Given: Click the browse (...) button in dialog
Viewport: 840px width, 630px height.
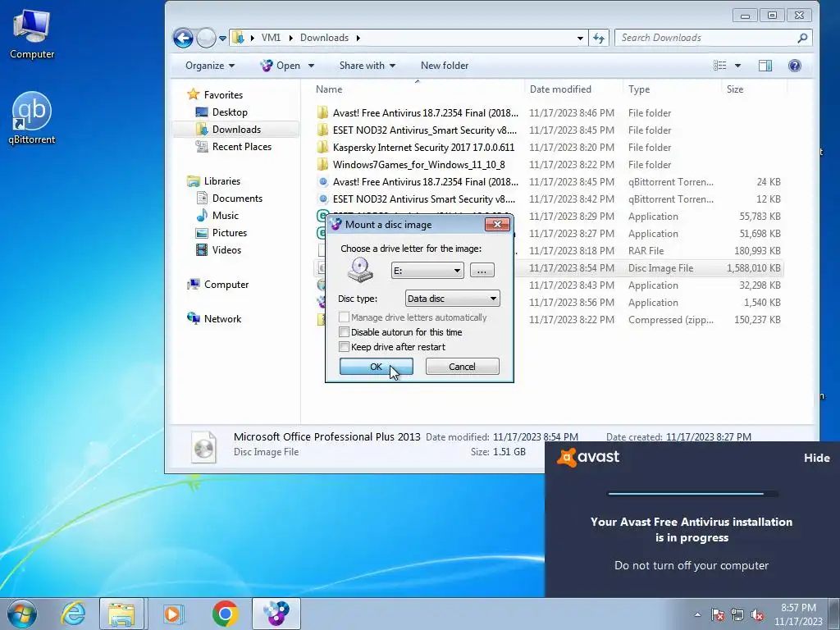Looking at the screenshot, I should (482, 271).
